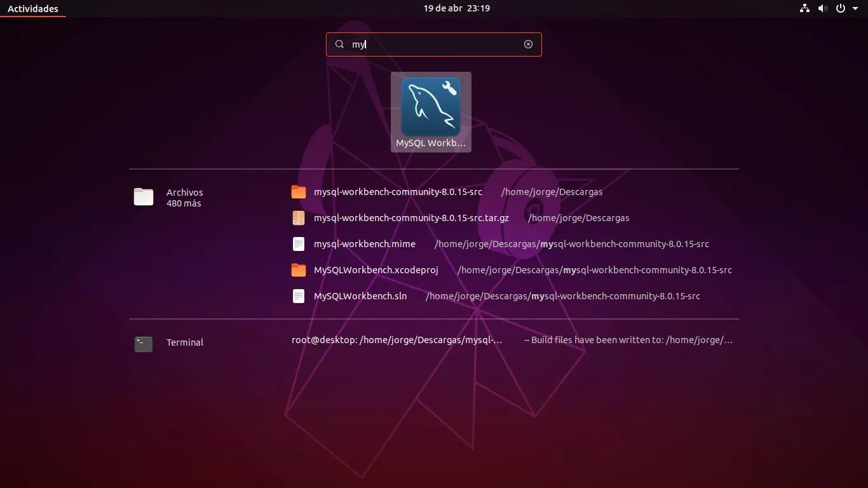This screenshot has height=488, width=868.
Task: Click the path text beside MySQLWorkbench.sln
Action: 563,296
